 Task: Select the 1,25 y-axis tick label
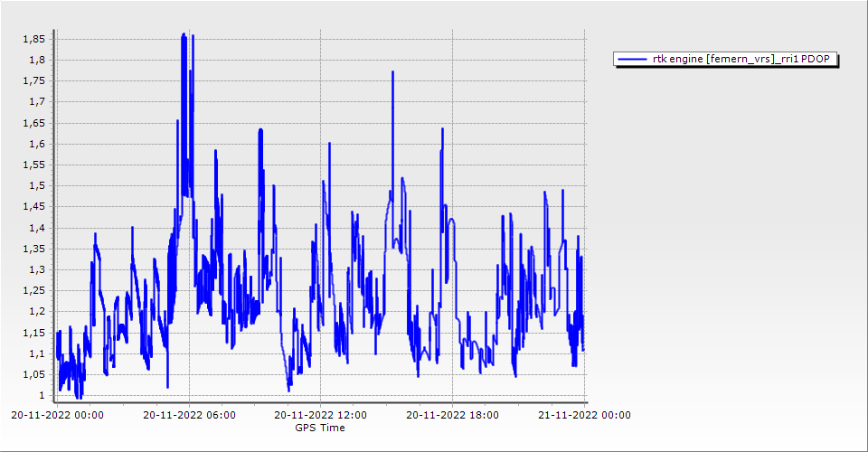[34, 290]
